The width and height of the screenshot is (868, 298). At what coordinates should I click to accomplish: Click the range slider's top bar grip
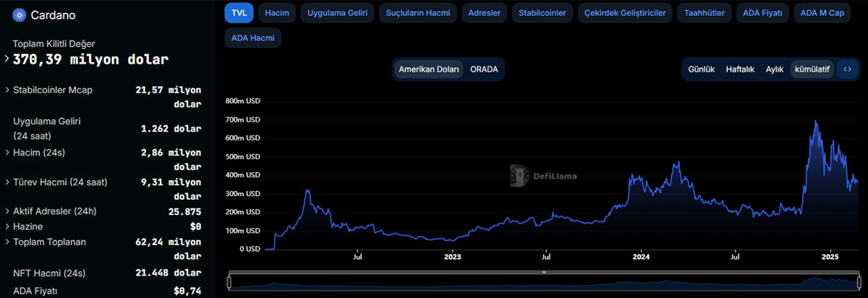point(543,273)
